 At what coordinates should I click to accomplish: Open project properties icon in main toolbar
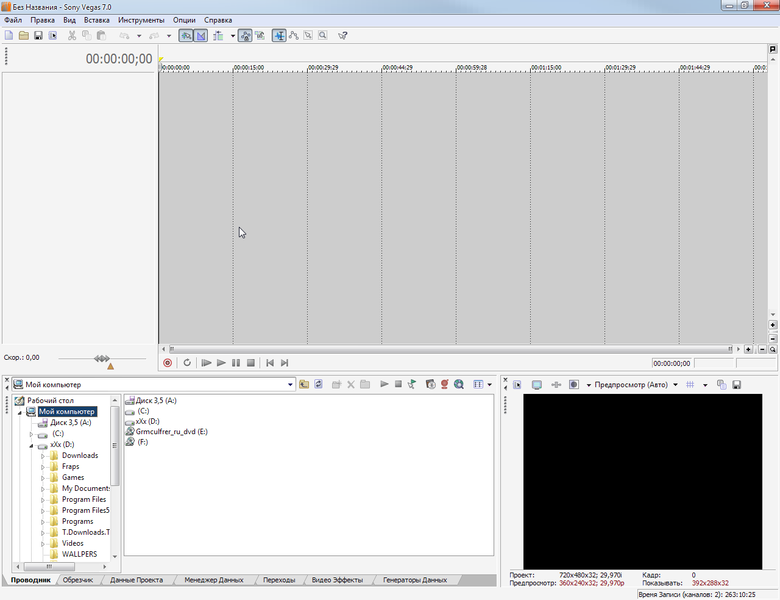click(53, 36)
